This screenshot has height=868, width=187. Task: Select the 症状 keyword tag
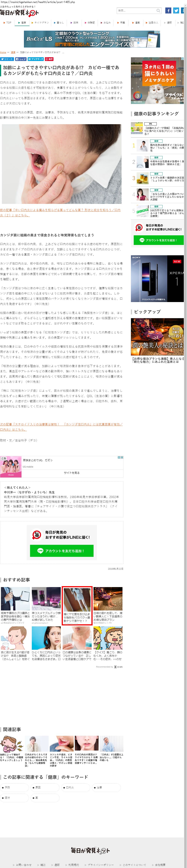[x=14, y=798]
